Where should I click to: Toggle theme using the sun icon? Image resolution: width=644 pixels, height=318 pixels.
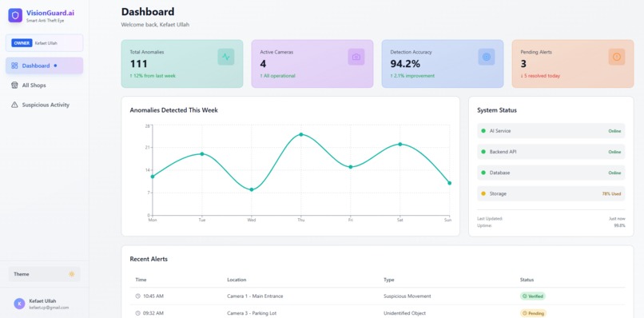pos(72,274)
